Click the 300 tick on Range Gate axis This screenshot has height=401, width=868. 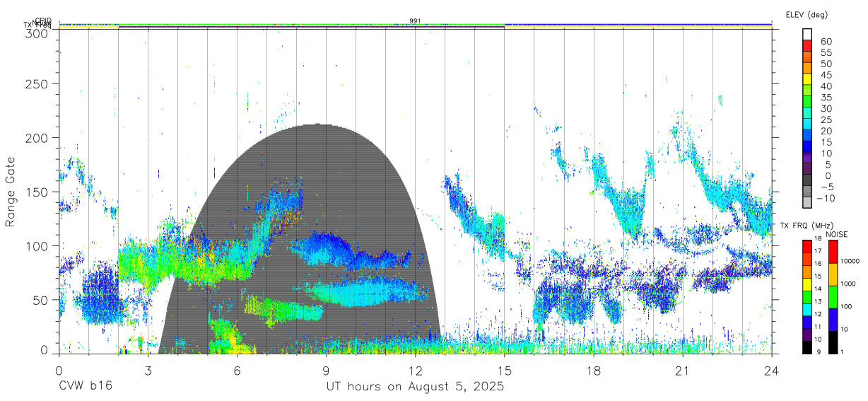37,33
